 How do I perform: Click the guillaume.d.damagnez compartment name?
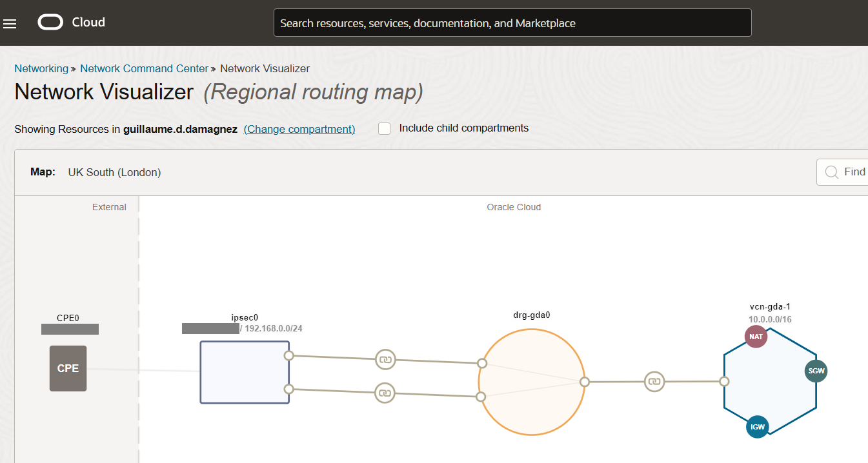pos(181,129)
